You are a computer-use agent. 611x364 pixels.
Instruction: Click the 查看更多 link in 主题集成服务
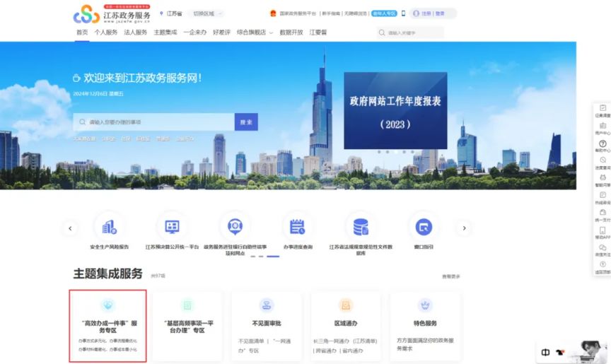(x=451, y=276)
